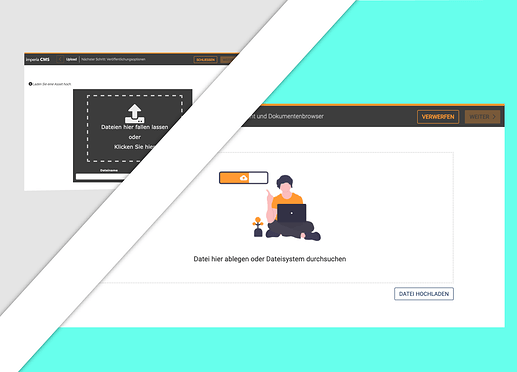The image size is (517, 372).
Task: Go back using the header chevron button
Action: coord(60,59)
